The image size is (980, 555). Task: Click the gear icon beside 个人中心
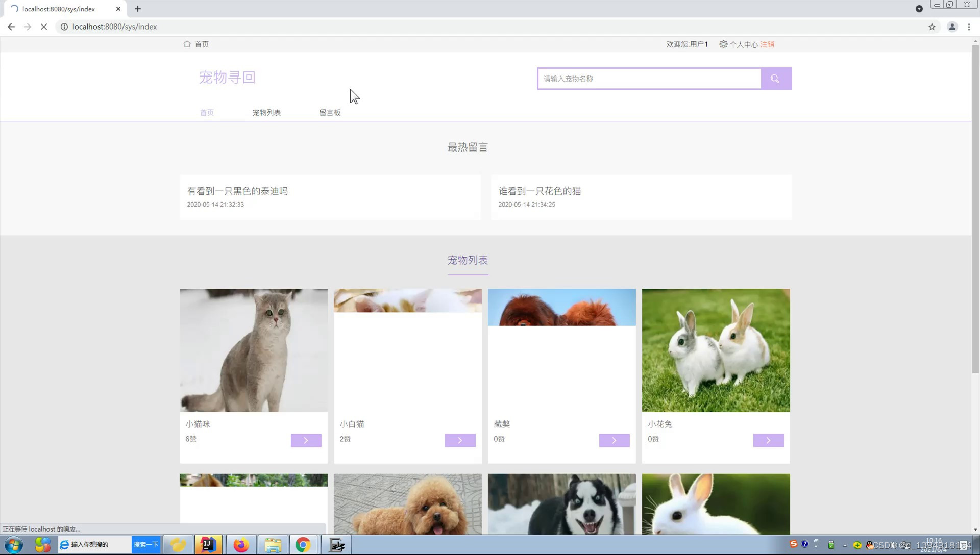pos(723,44)
